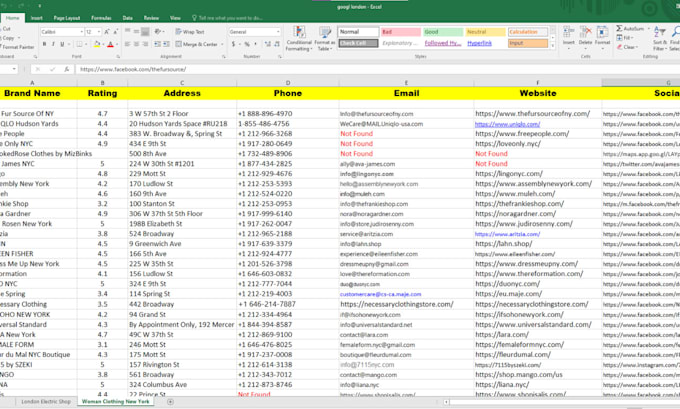Screen dimensions: 680x409
Task: Click the Decrease Indent icon
Action: [x=157, y=44]
